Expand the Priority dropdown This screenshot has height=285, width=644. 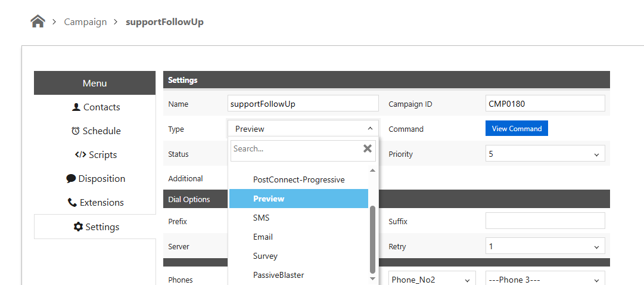pos(545,154)
